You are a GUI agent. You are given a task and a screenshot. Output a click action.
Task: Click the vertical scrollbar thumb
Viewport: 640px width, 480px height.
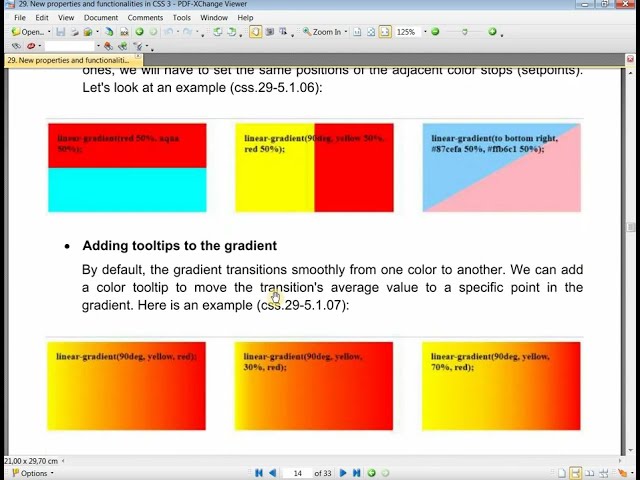[630, 227]
